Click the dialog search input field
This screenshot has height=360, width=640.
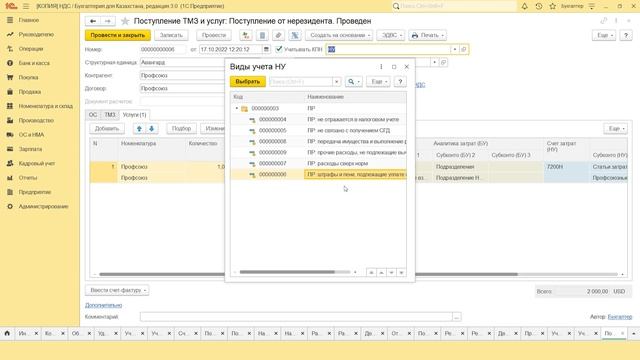click(x=301, y=82)
